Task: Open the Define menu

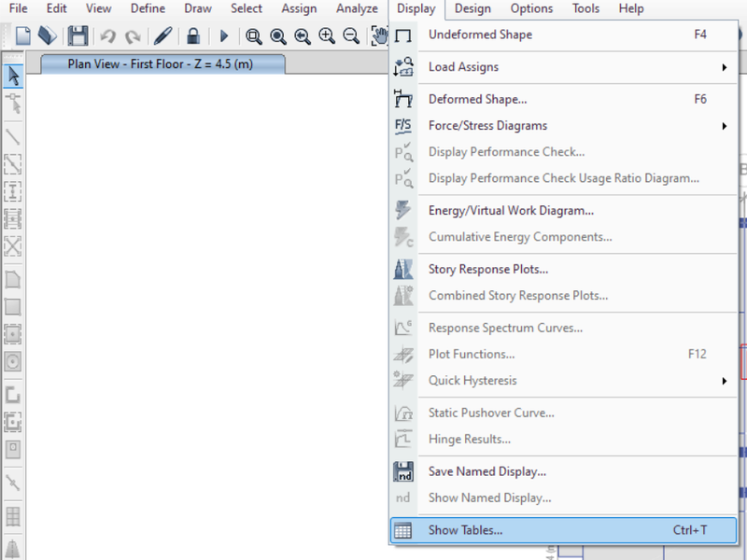Action: coord(148,8)
